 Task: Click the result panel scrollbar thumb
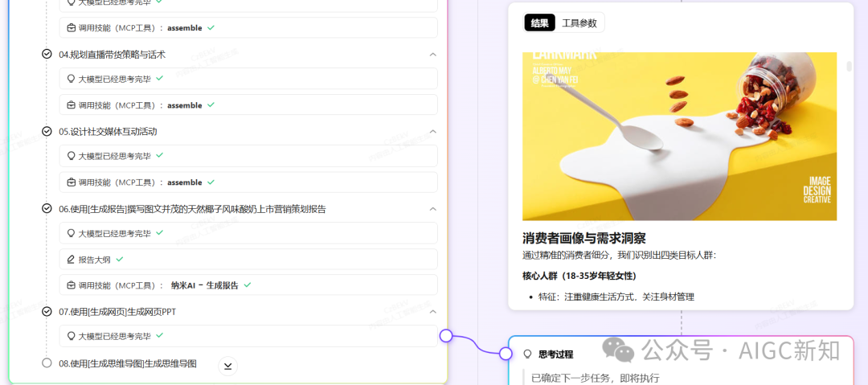(x=850, y=67)
